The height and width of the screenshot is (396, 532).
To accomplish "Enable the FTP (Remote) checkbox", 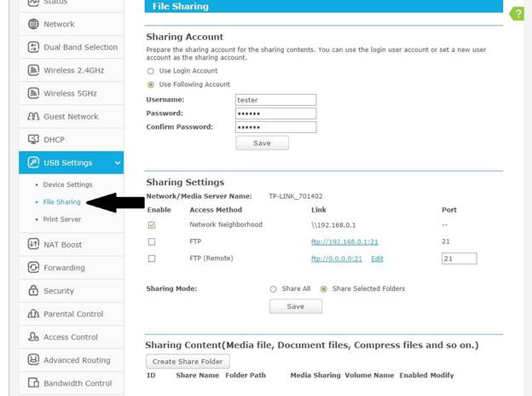I will [152, 259].
